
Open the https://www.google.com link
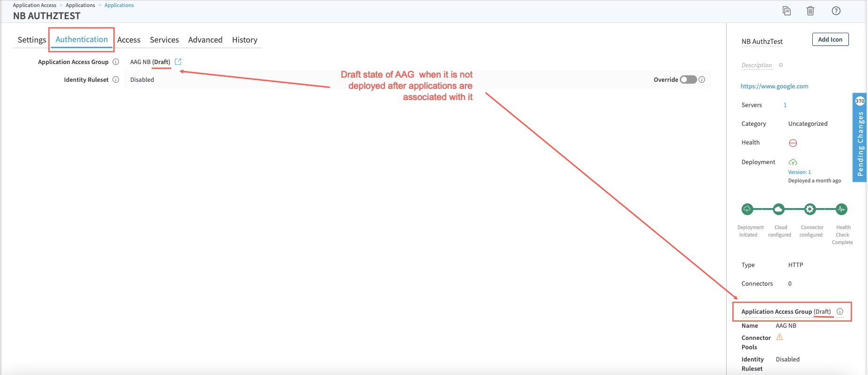pos(774,86)
